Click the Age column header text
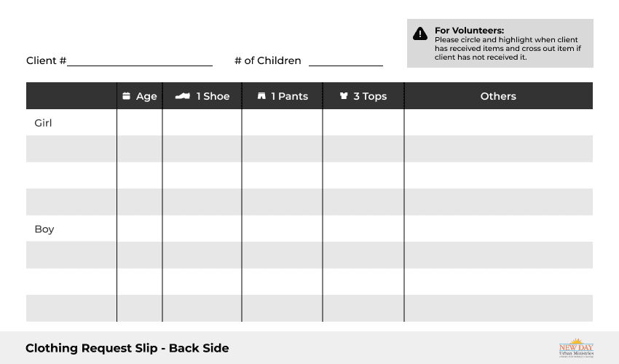 [146, 97]
